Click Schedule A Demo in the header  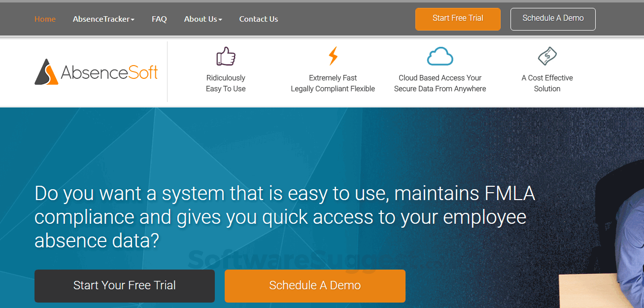point(553,19)
